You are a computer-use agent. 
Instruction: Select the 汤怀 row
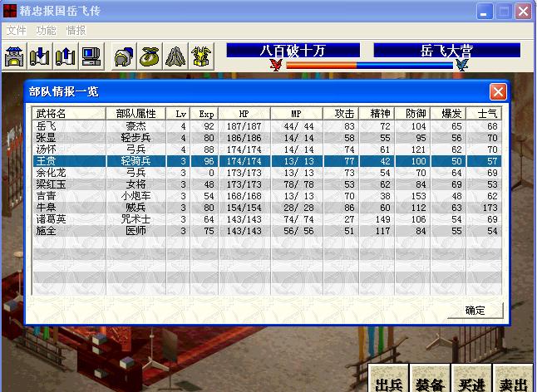pyautogui.click(x=267, y=149)
